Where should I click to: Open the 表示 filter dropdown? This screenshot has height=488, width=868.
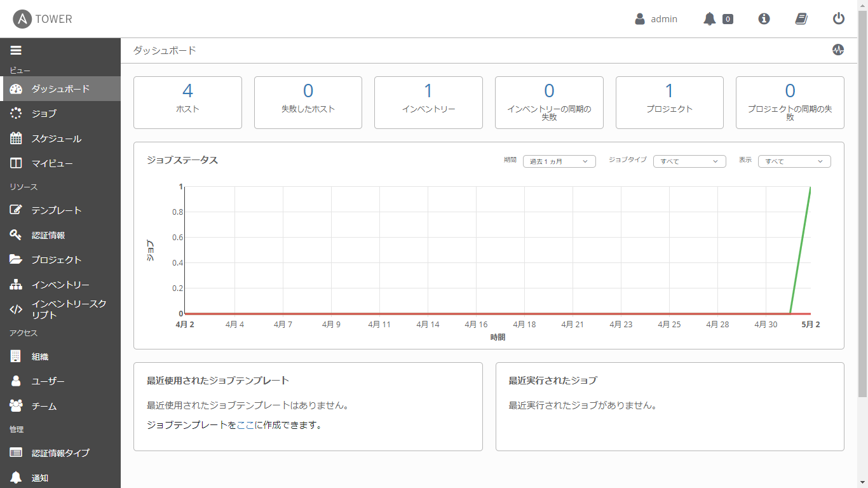click(794, 161)
